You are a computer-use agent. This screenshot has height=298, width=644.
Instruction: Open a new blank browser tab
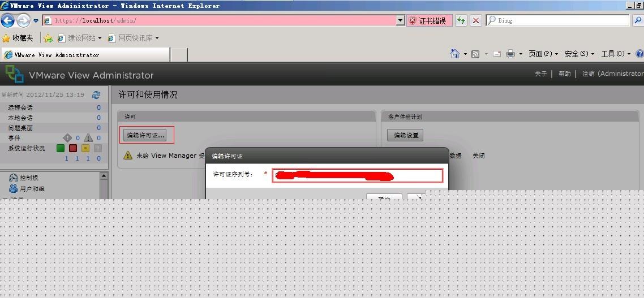(179, 55)
